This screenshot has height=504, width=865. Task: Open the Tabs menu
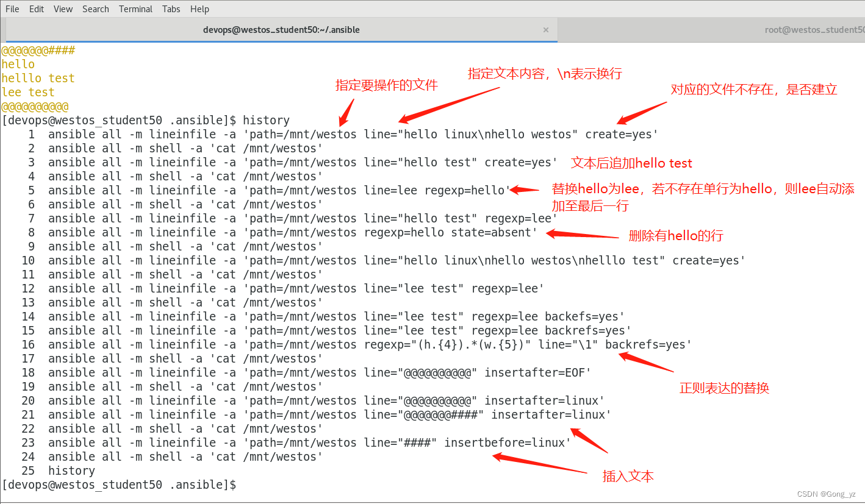coord(171,9)
